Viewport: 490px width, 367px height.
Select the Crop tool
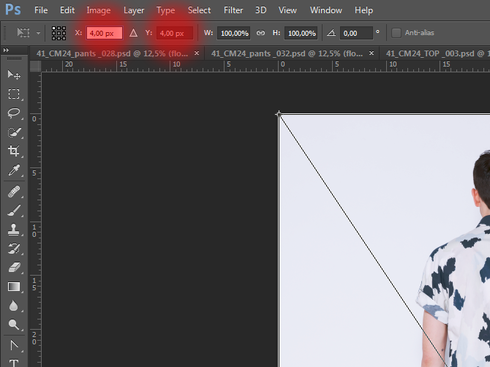click(14, 151)
